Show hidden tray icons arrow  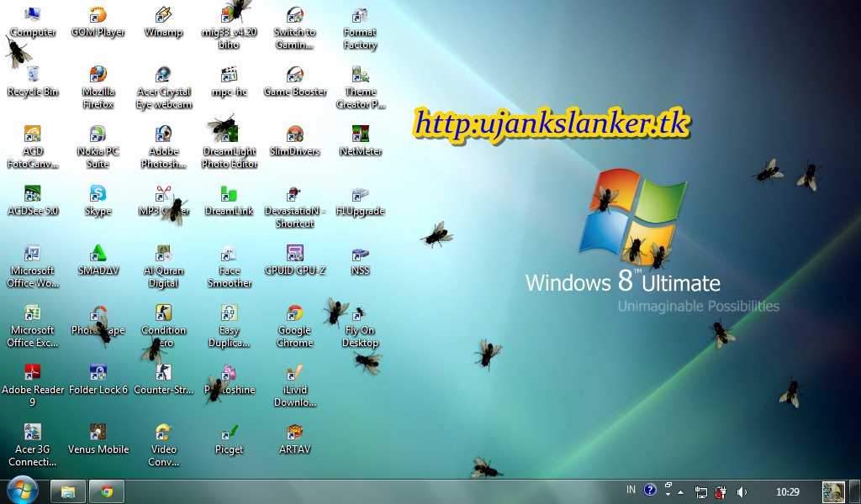(x=681, y=492)
